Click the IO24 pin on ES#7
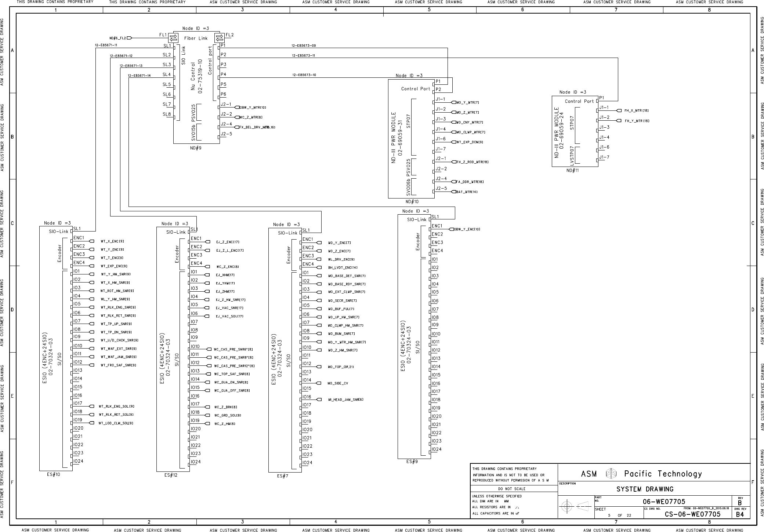 [x=307, y=463]
